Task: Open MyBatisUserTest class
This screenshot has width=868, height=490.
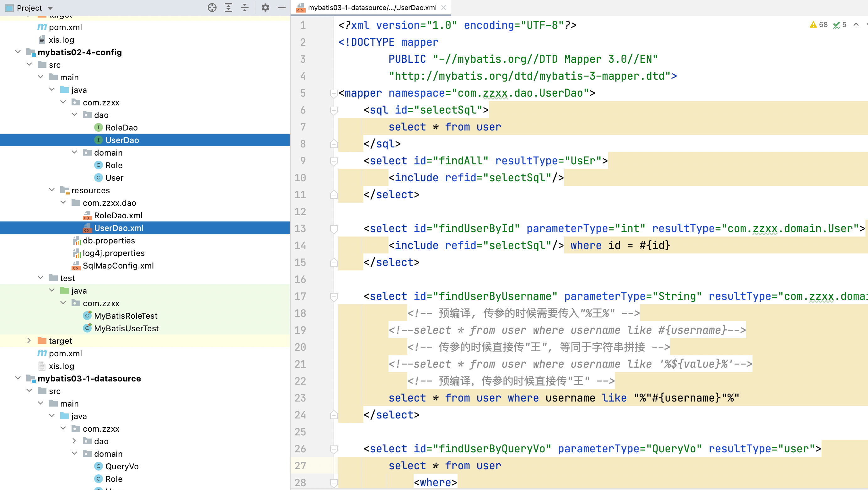Action: [126, 328]
